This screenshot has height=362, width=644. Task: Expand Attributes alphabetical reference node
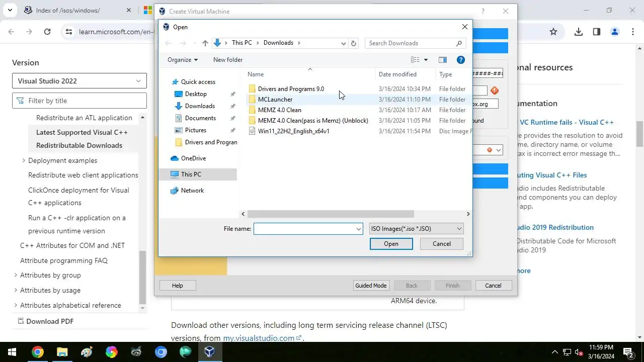(x=16, y=305)
